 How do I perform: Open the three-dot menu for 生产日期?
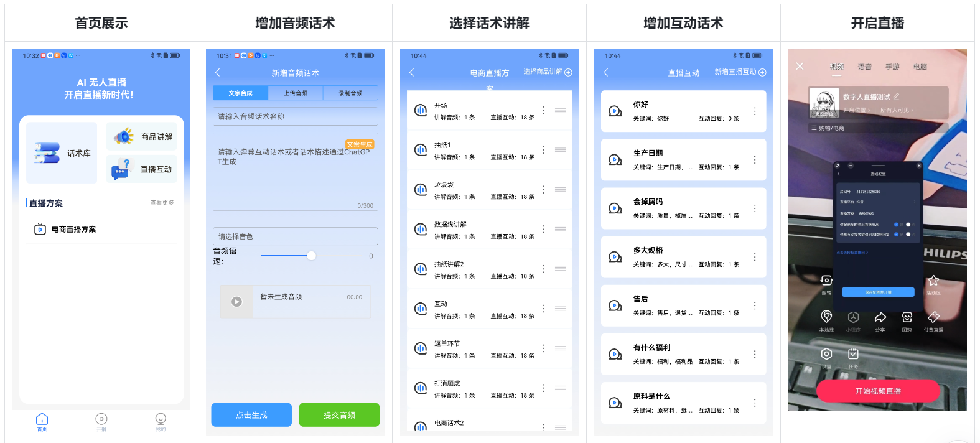tap(755, 160)
